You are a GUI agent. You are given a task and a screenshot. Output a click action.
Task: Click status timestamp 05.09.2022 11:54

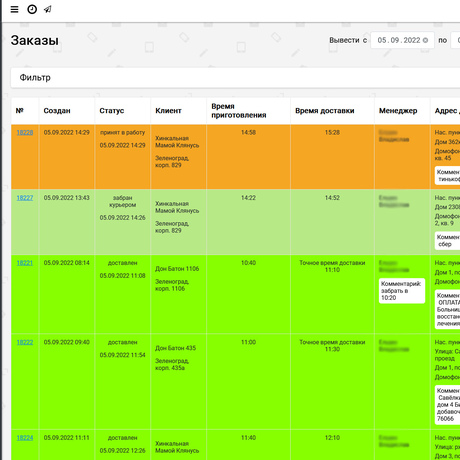click(123, 355)
